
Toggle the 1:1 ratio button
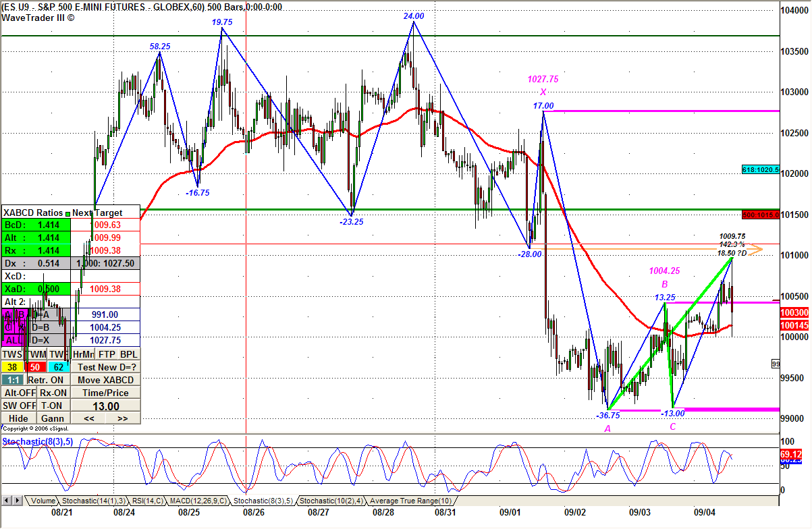point(13,380)
